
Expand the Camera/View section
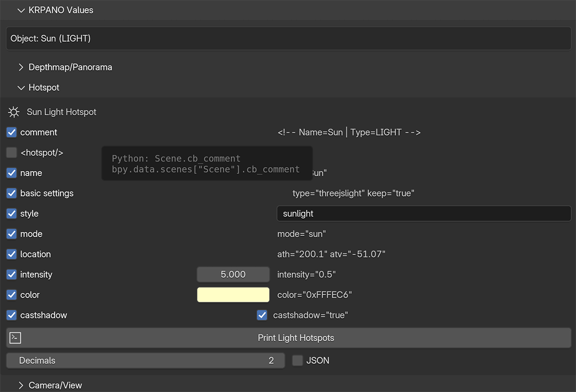click(x=21, y=385)
